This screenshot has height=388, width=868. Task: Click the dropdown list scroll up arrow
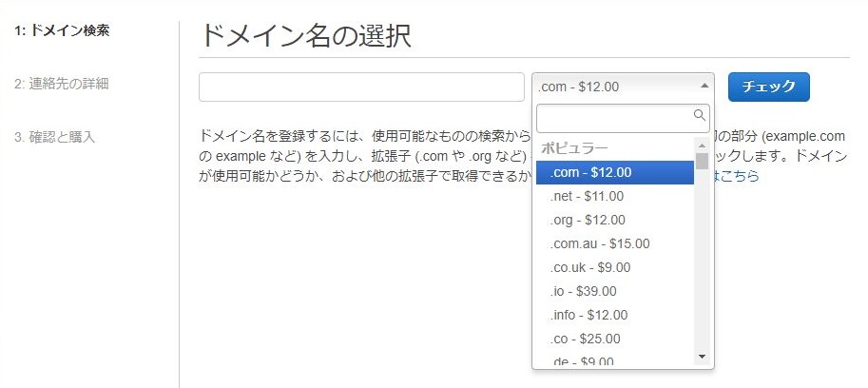click(x=703, y=145)
